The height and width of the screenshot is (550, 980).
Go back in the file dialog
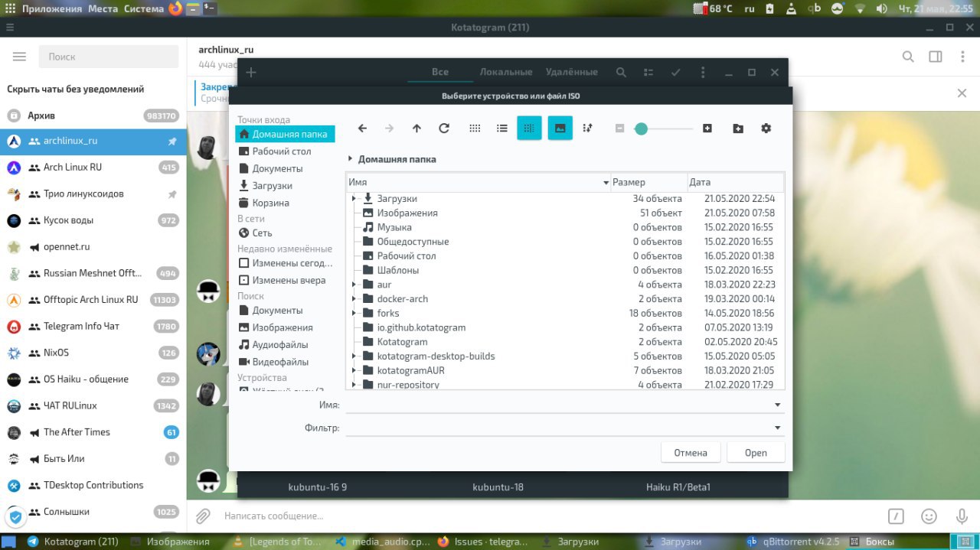point(362,129)
